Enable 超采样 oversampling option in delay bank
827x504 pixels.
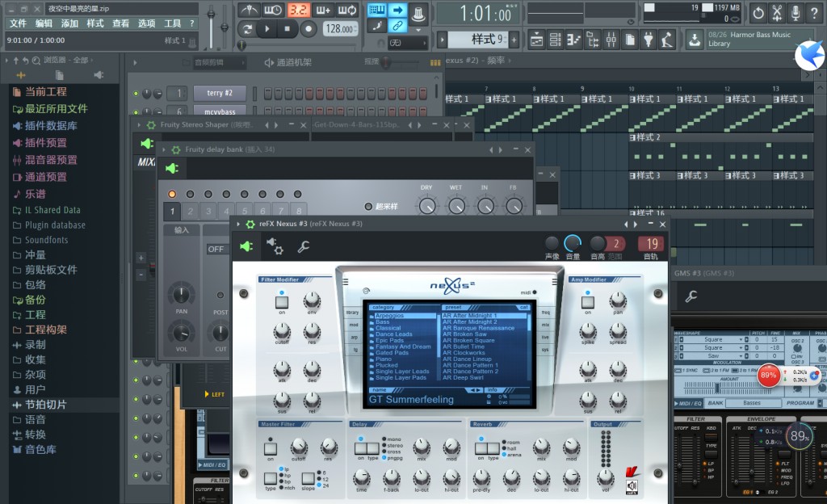(369, 207)
